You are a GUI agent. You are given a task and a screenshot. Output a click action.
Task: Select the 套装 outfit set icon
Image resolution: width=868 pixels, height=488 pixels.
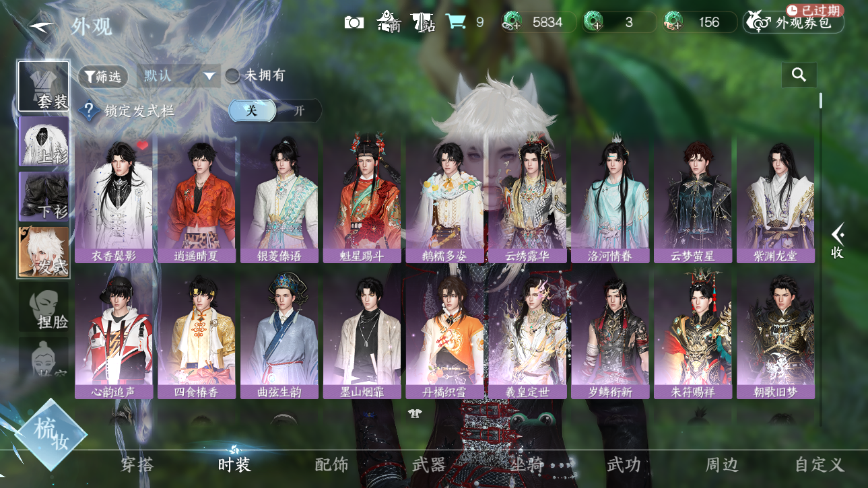pos(44,86)
